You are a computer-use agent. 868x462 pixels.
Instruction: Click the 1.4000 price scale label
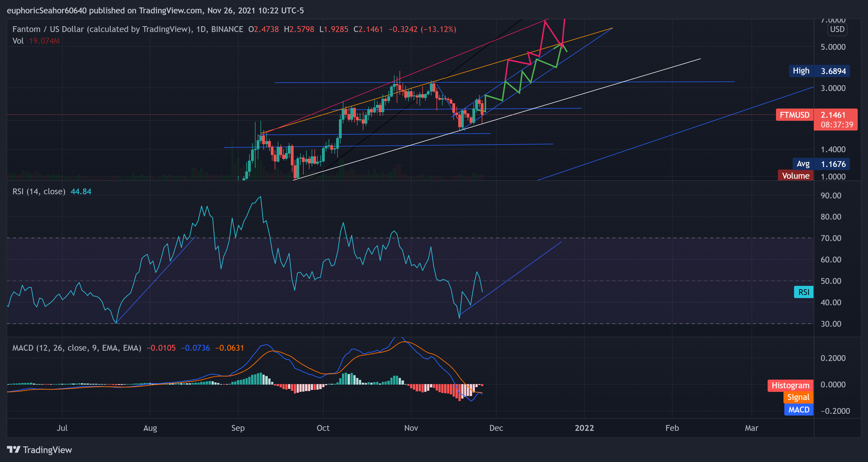[833, 149]
